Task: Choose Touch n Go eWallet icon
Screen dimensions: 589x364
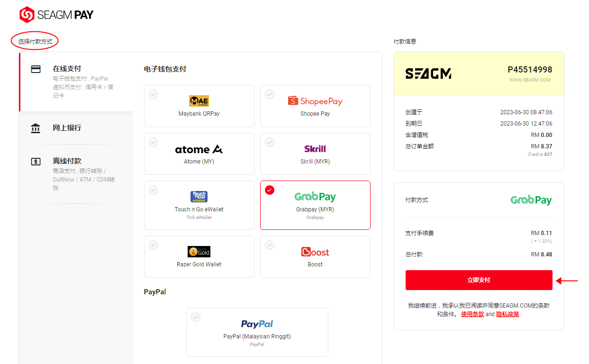Action: coord(199,197)
